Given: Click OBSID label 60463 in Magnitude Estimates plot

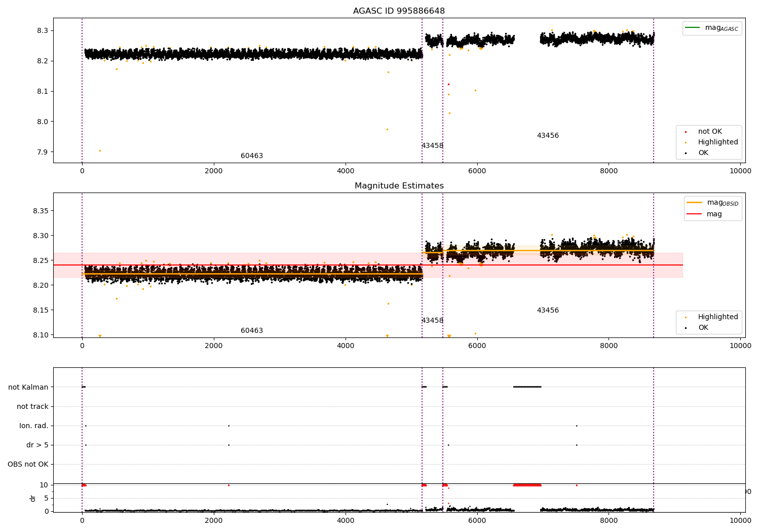Looking at the screenshot, I should pos(252,331).
